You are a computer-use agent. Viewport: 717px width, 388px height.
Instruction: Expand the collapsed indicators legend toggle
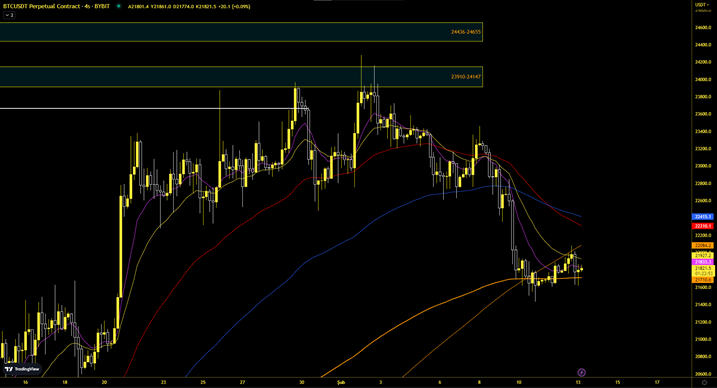pyautogui.click(x=9, y=15)
